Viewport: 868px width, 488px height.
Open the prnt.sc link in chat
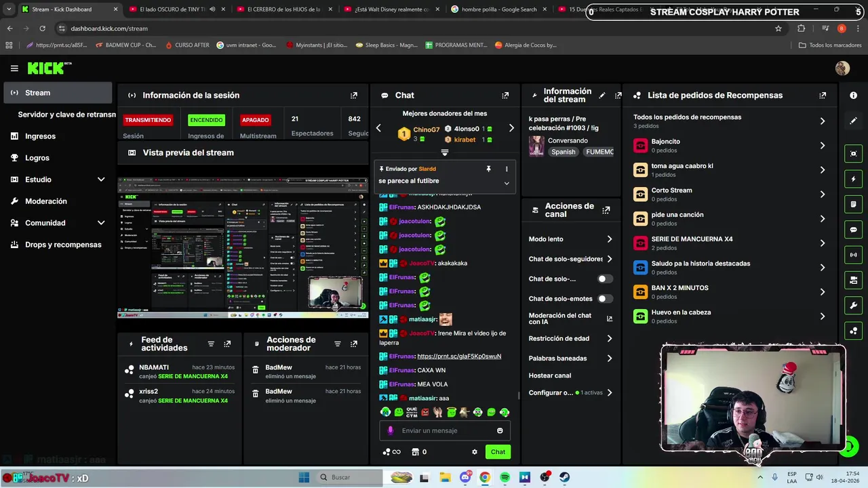point(459,357)
